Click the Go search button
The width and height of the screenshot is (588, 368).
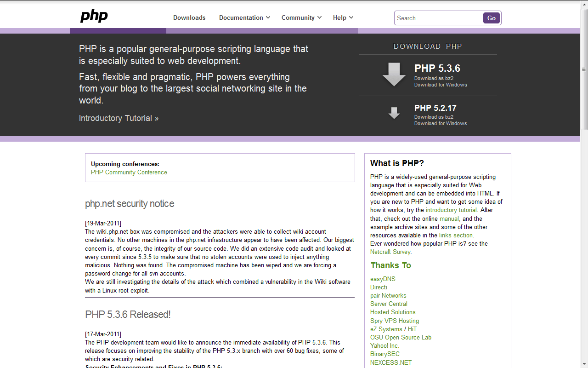click(492, 18)
